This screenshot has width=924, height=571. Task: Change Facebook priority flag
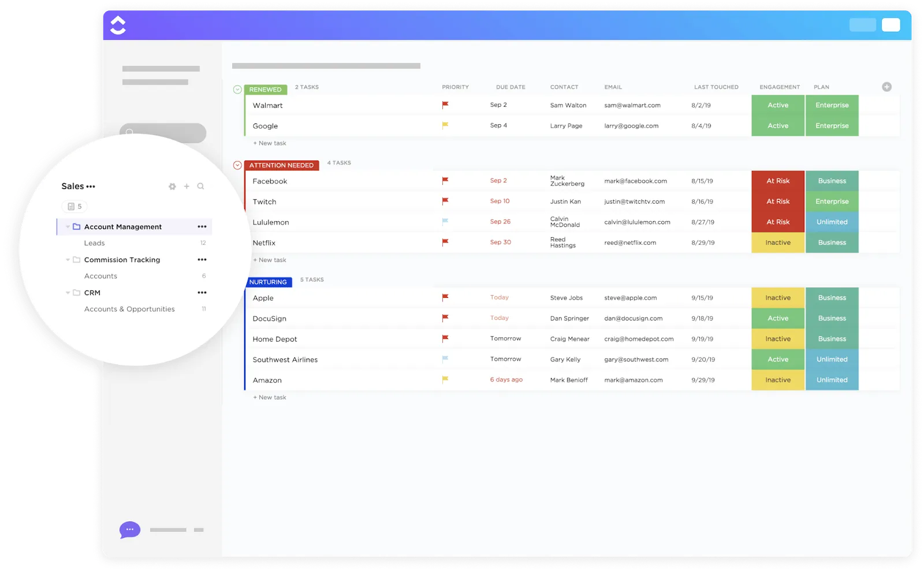pyautogui.click(x=445, y=181)
